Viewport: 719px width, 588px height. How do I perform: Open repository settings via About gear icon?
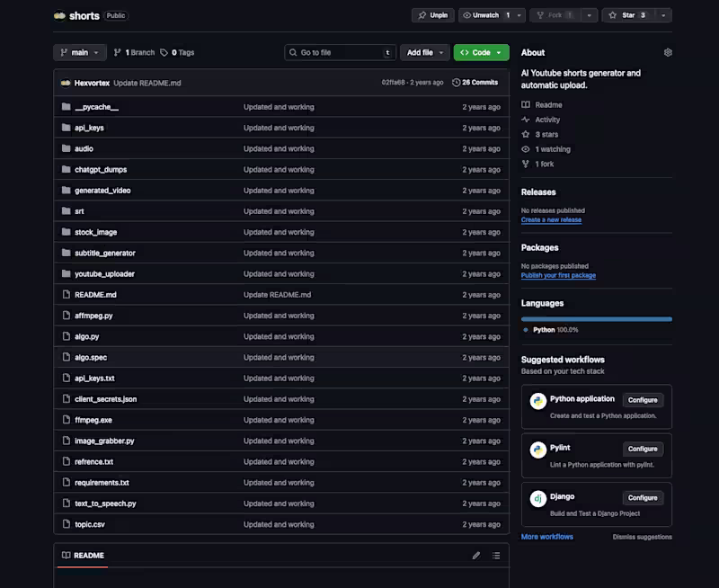click(667, 52)
